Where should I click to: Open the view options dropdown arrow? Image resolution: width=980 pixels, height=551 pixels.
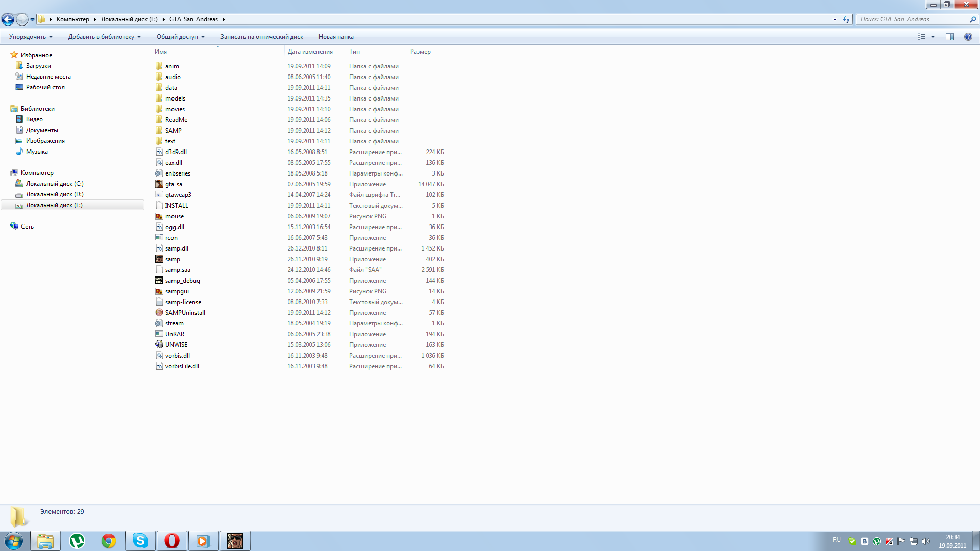[933, 37]
